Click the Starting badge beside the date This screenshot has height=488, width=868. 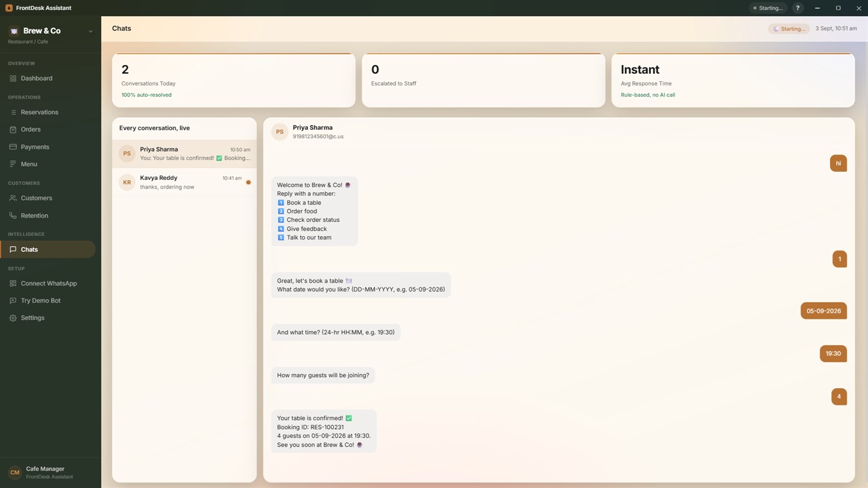(789, 29)
